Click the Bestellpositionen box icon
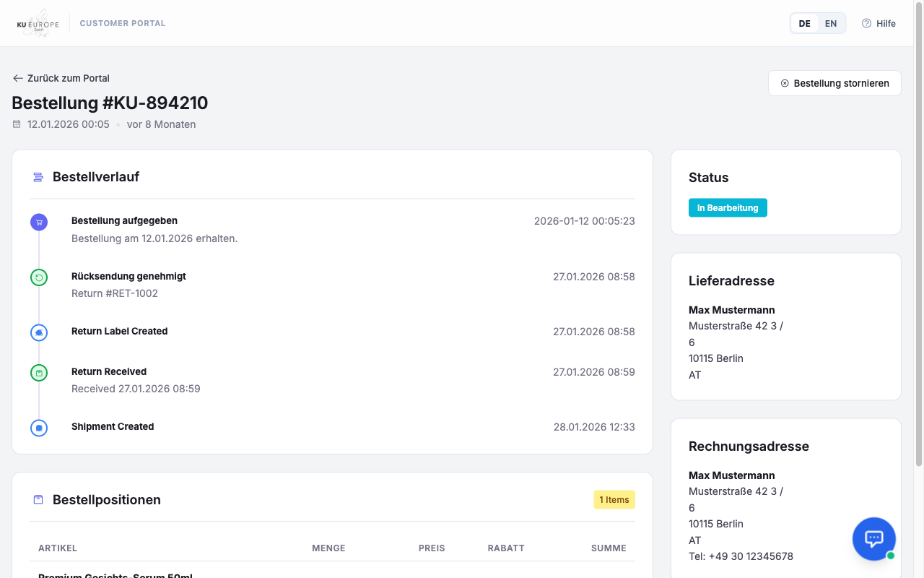 [x=38, y=499]
